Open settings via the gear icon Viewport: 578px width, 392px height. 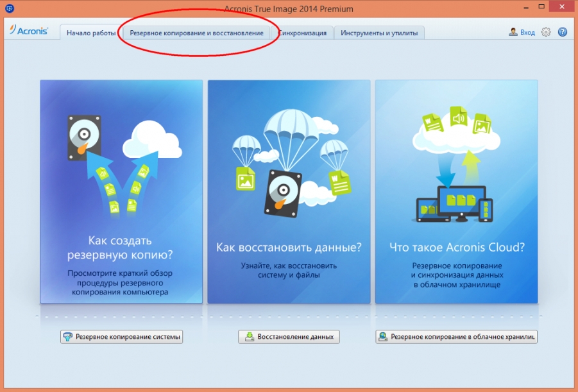coord(546,32)
